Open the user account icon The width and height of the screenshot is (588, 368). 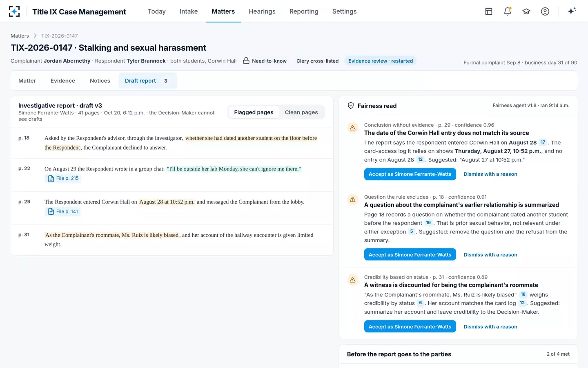[x=545, y=11]
